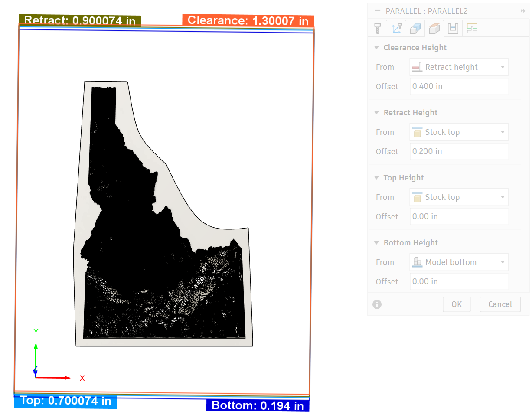Click the Retract height label in viewport
Image resolution: width=532 pixels, height=418 pixels.
pyautogui.click(x=80, y=20)
